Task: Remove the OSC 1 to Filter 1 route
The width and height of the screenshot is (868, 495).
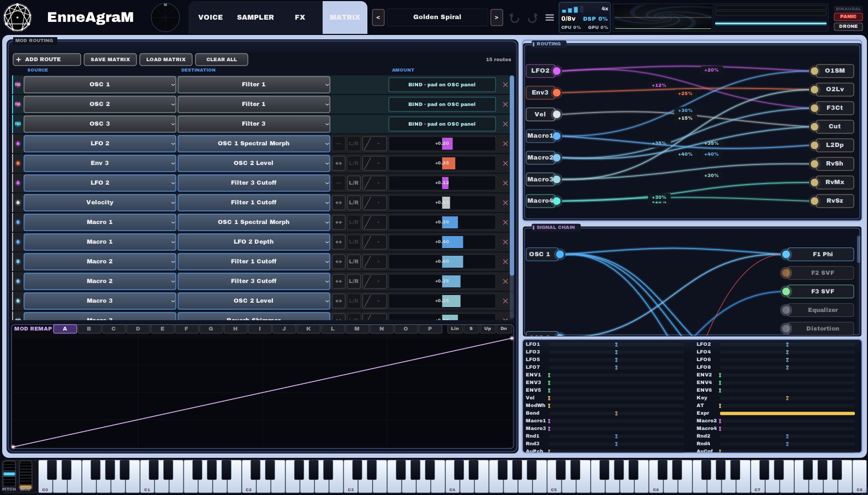Action: (506, 85)
